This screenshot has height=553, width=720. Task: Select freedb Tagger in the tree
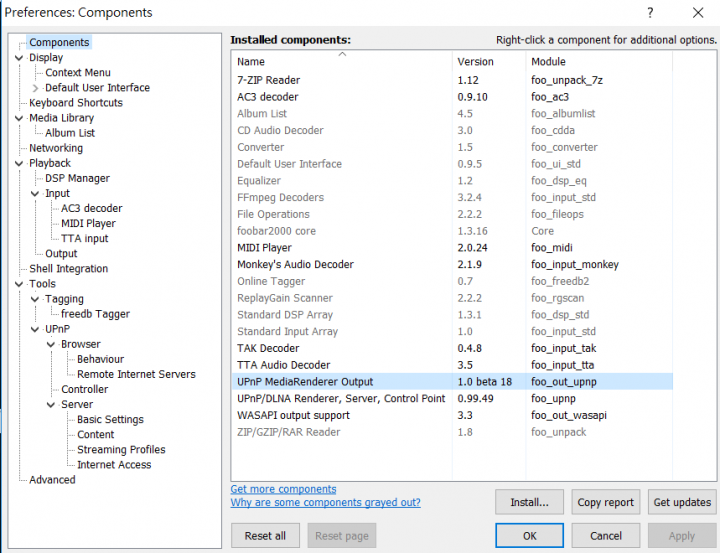point(96,314)
